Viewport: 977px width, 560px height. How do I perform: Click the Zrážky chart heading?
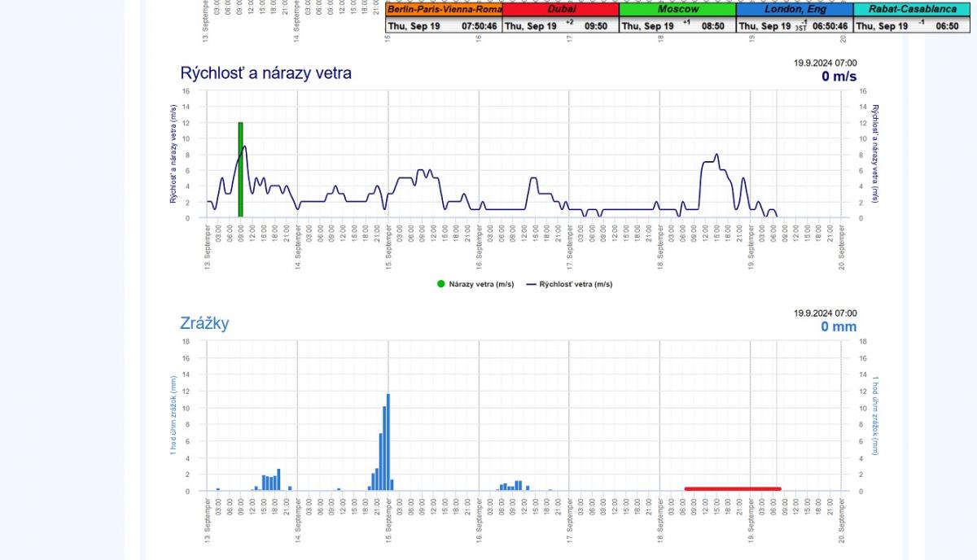(x=204, y=323)
